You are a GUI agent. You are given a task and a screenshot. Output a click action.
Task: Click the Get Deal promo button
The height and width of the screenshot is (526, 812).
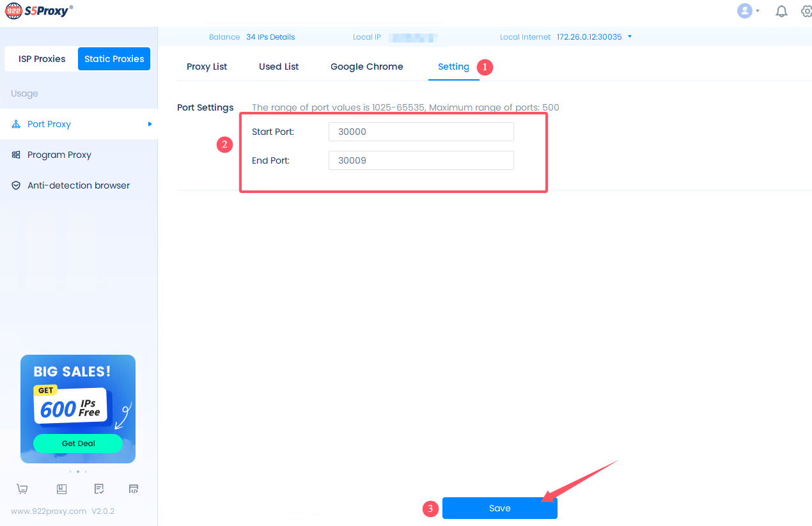click(x=78, y=444)
